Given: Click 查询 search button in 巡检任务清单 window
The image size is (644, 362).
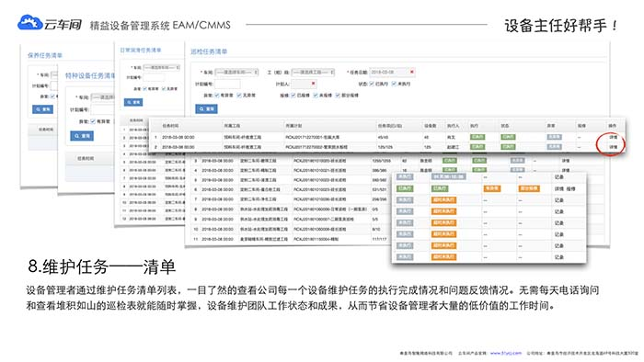Looking at the screenshot, I should 207,108.
